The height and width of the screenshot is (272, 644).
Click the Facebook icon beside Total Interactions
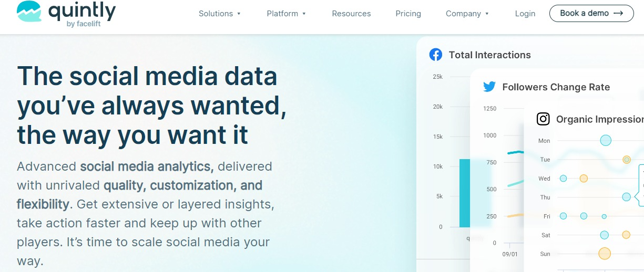(435, 55)
